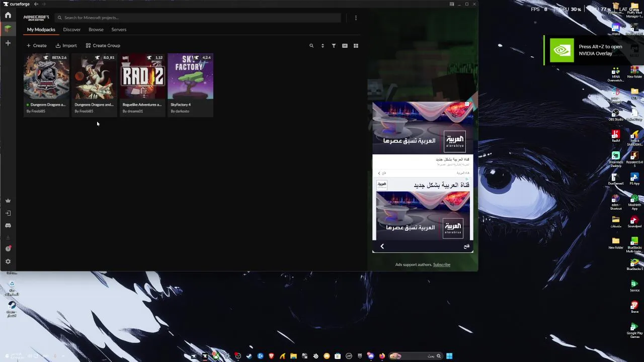Click 'By darkosto' author text
The width and height of the screenshot is (644, 362).
pos(180,111)
